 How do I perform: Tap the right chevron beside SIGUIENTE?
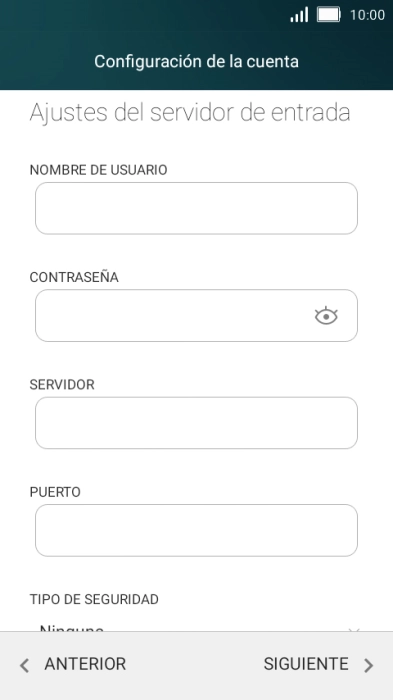(368, 665)
